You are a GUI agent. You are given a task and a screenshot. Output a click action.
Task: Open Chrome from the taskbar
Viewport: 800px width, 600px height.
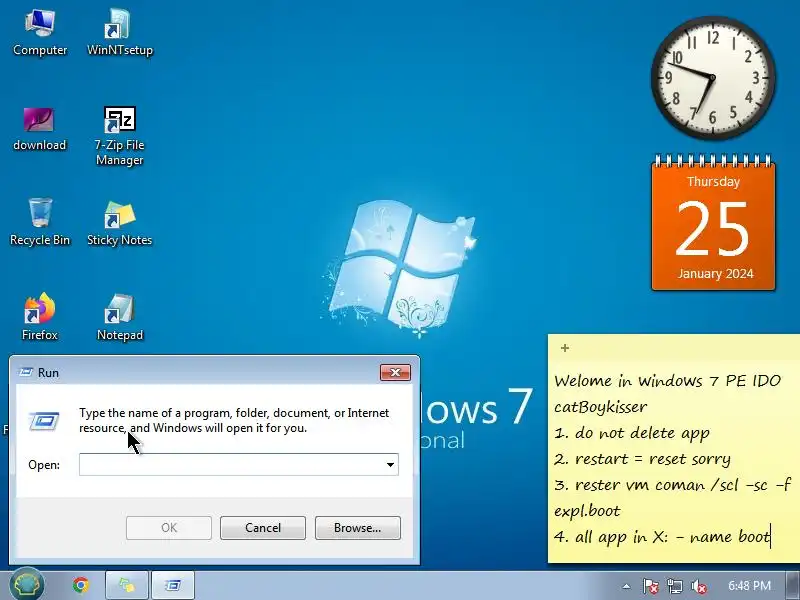click(81, 585)
